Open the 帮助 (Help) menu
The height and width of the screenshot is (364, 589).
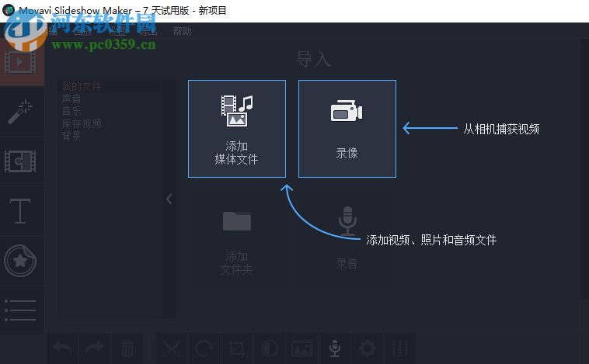tap(182, 31)
